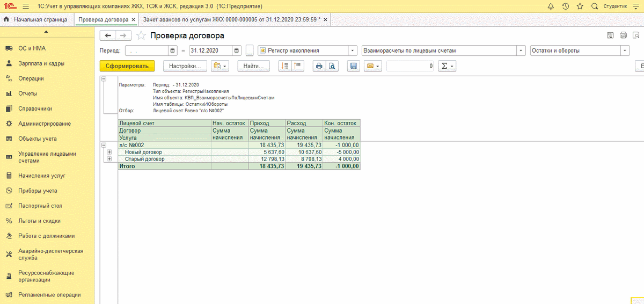Viewport: 644px width, 304px height.
Task: Open the Паспортный стол section
Action: pyautogui.click(x=40, y=206)
